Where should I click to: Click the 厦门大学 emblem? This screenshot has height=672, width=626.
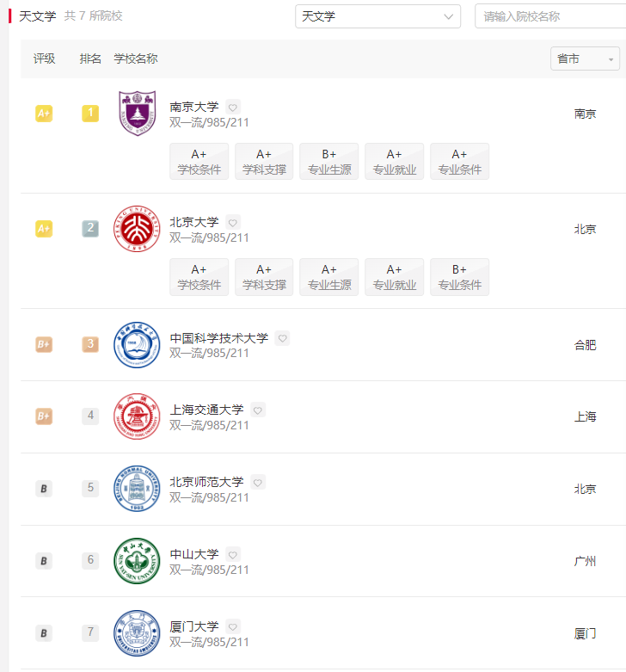click(137, 633)
